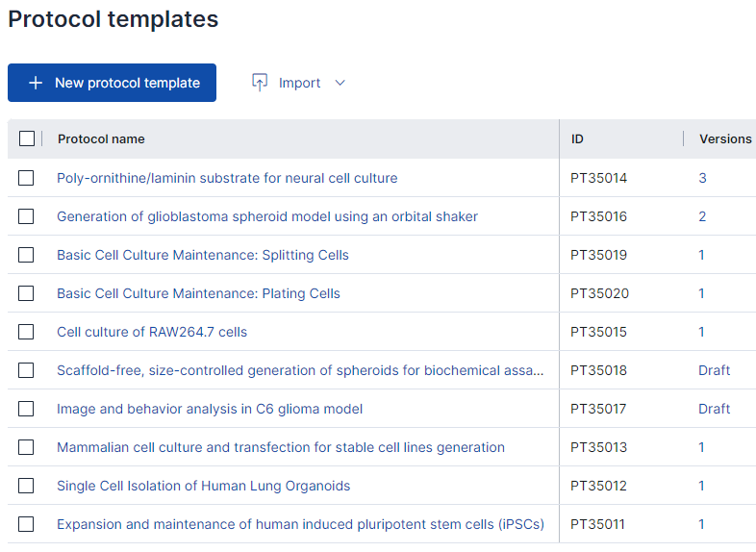Click Draft status for PT35018

[x=714, y=370]
